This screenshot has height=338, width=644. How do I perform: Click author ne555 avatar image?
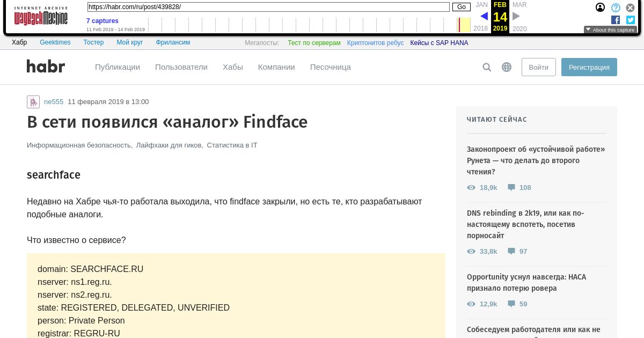click(x=33, y=102)
